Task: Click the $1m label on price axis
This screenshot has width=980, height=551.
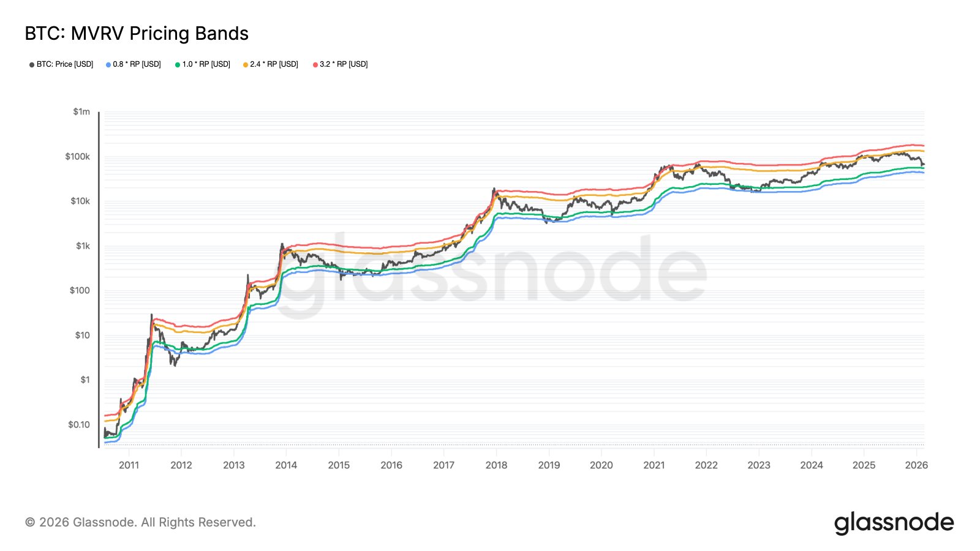Action: coord(81,111)
